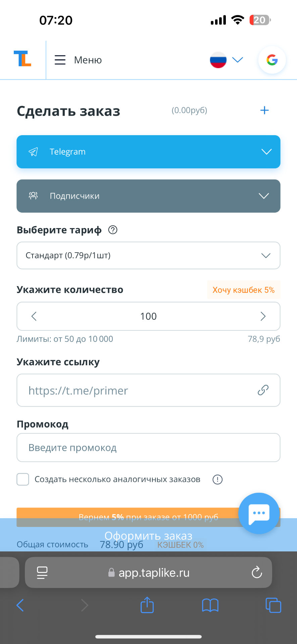Click the Введите промокод input field

[148, 448]
